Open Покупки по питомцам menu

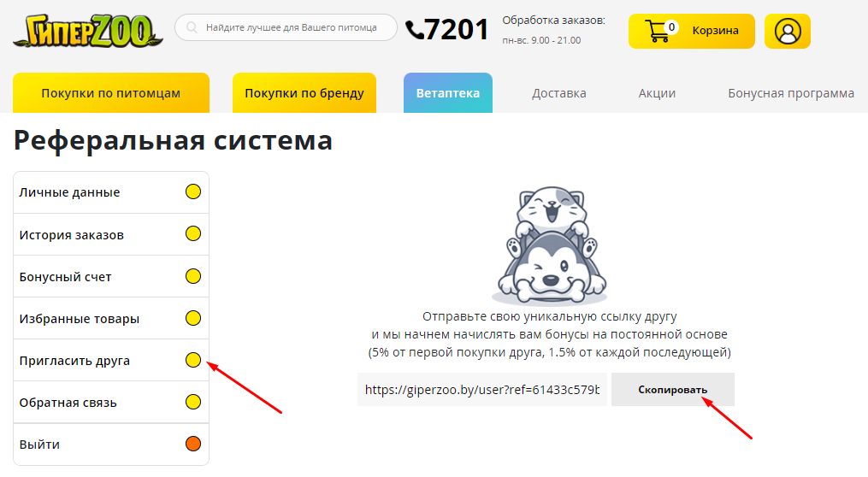point(110,93)
